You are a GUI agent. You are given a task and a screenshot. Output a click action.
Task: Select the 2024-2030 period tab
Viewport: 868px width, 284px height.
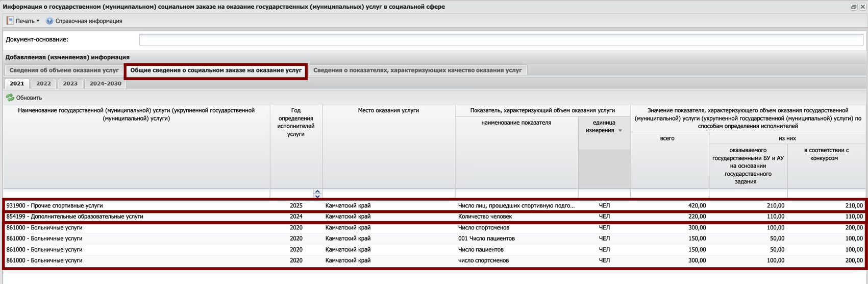tap(105, 84)
